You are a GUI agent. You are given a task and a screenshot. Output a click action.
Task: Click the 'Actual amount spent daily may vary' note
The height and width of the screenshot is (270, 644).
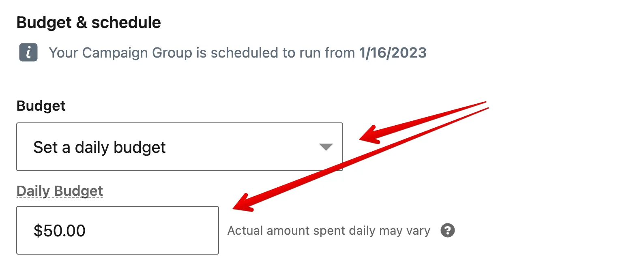(x=328, y=231)
